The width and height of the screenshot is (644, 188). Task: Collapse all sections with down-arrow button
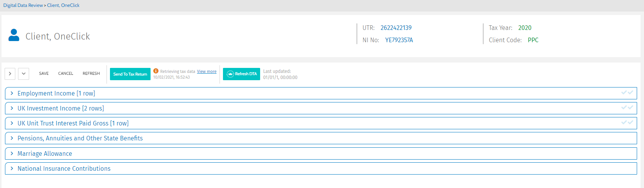(23, 74)
